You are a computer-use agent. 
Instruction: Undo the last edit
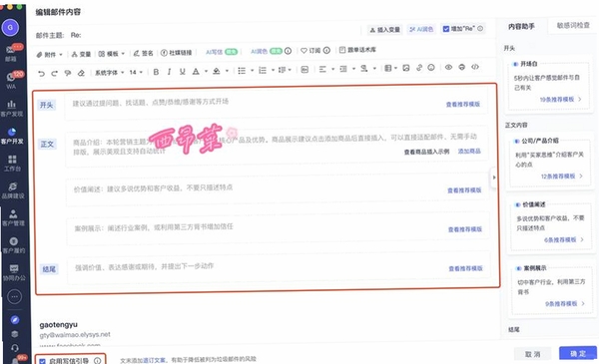[x=41, y=73]
